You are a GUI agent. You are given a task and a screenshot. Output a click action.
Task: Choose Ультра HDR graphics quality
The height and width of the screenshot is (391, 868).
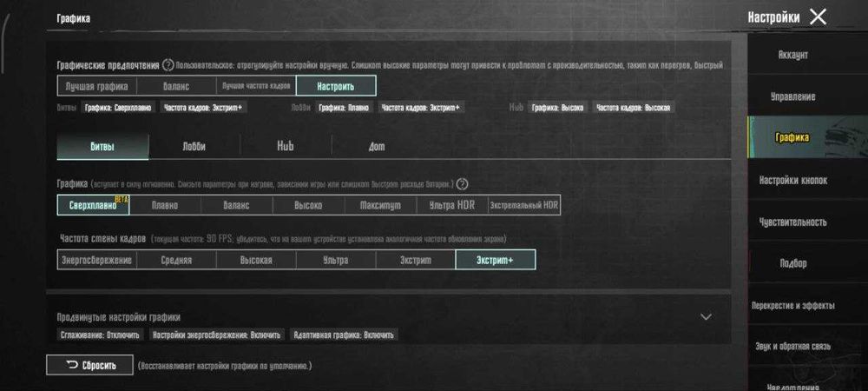(x=452, y=205)
